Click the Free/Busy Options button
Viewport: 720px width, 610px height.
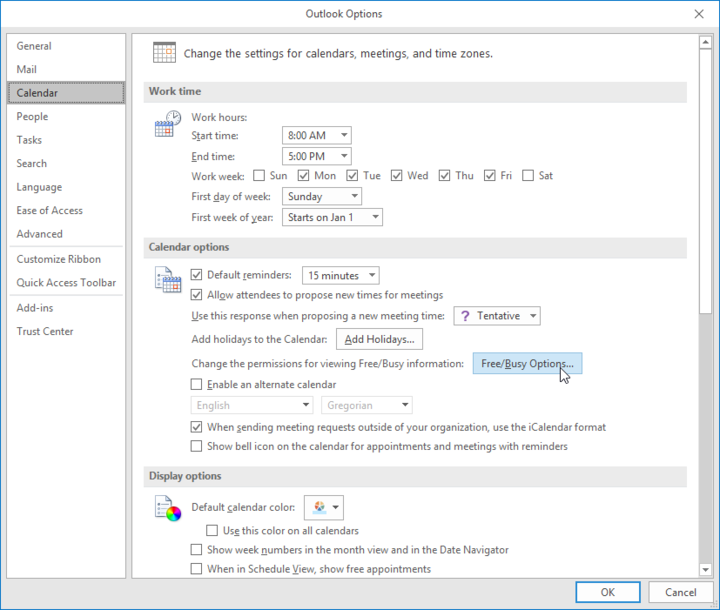click(x=527, y=363)
